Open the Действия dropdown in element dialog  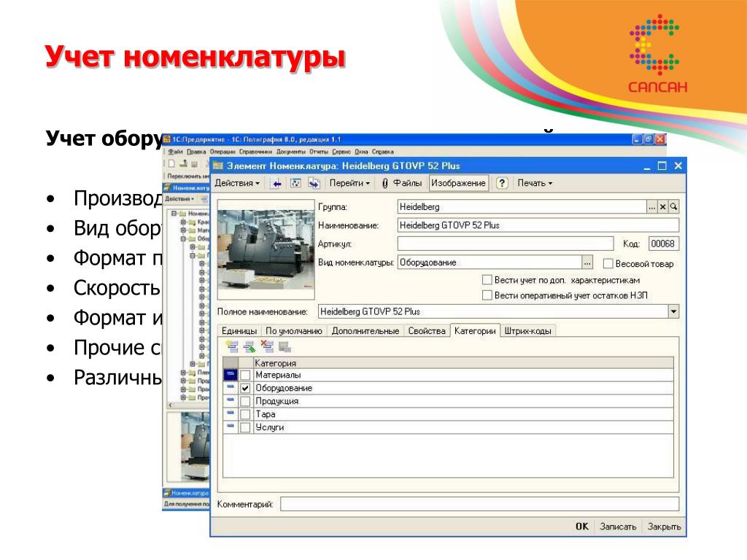tap(237, 183)
